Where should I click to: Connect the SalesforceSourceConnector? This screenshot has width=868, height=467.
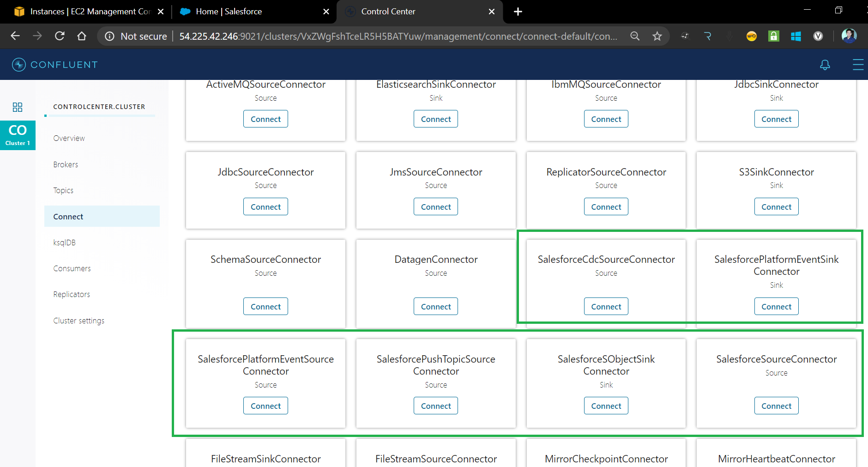tap(777, 406)
